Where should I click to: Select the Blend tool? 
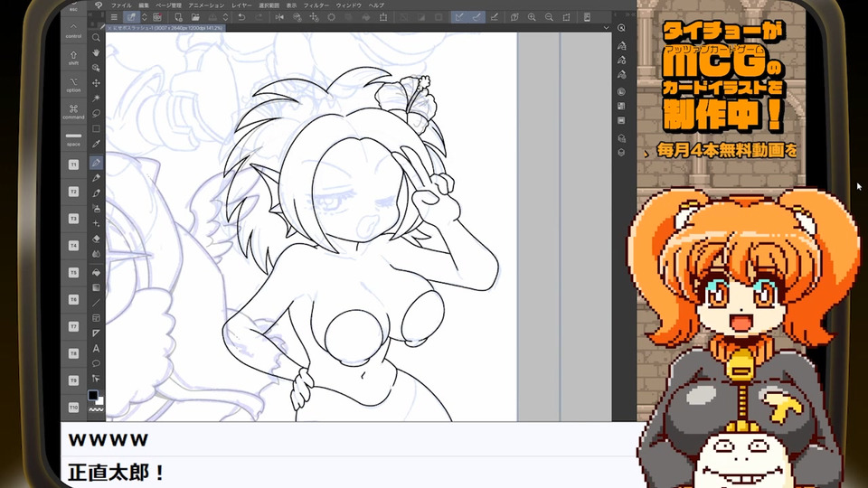[x=96, y=254]
